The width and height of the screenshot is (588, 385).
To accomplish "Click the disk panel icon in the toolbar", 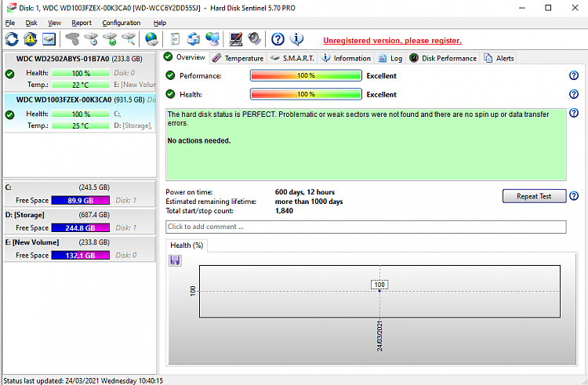I will click(x=49, y=39).
